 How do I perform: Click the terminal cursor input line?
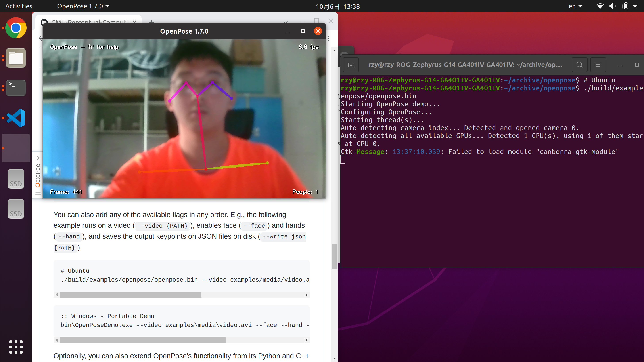343,159
